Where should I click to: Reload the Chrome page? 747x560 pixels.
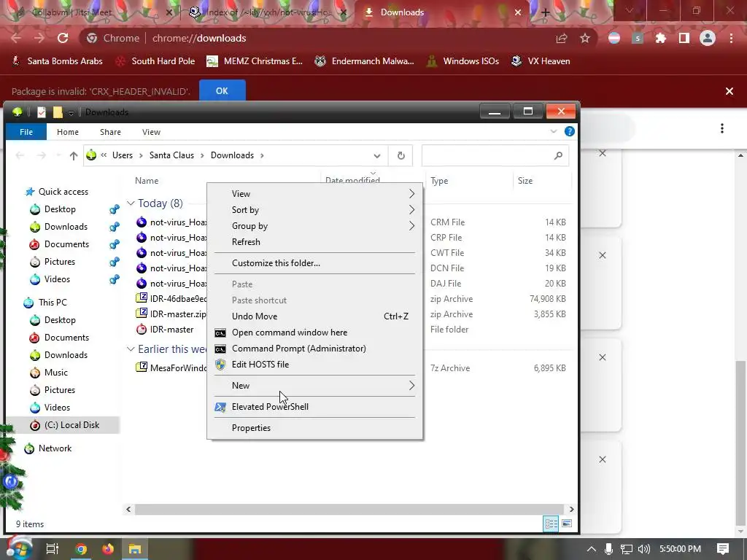tap(63, 38)
